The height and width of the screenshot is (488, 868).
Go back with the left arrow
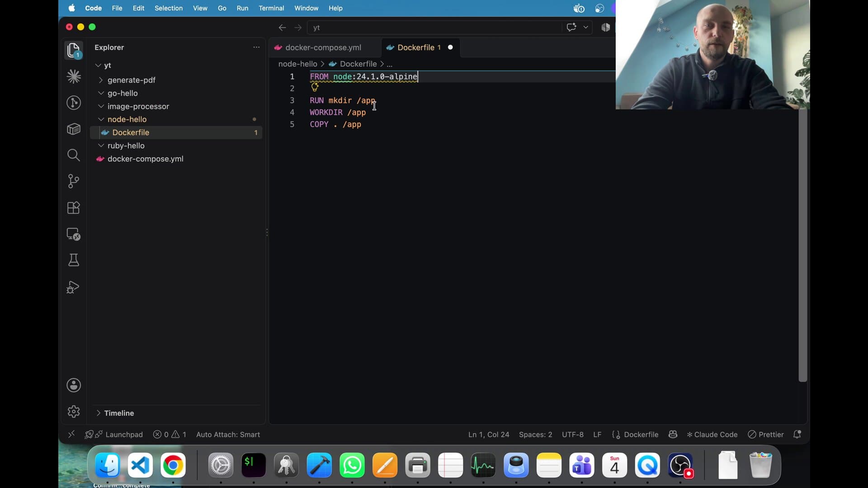pos(282,28)
